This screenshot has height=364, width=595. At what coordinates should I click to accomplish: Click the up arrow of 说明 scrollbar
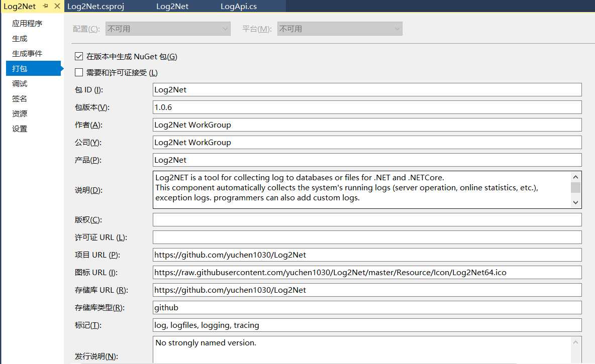point(575,177)
